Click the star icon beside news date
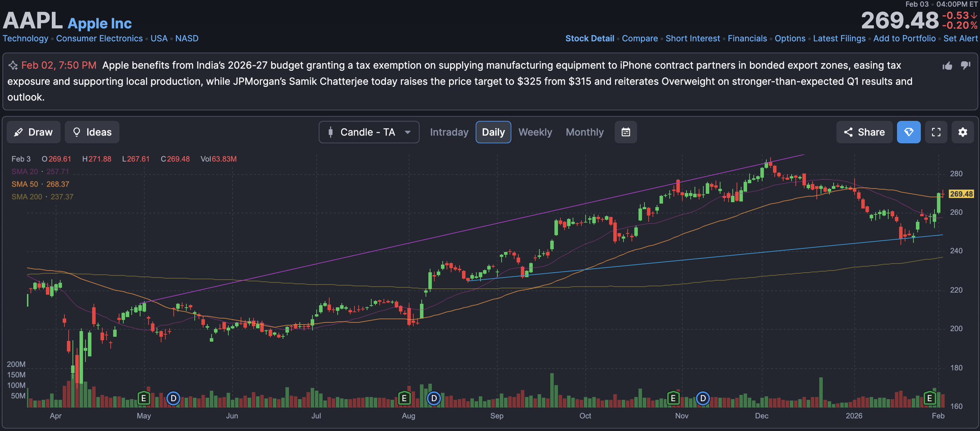 point(13,66)
